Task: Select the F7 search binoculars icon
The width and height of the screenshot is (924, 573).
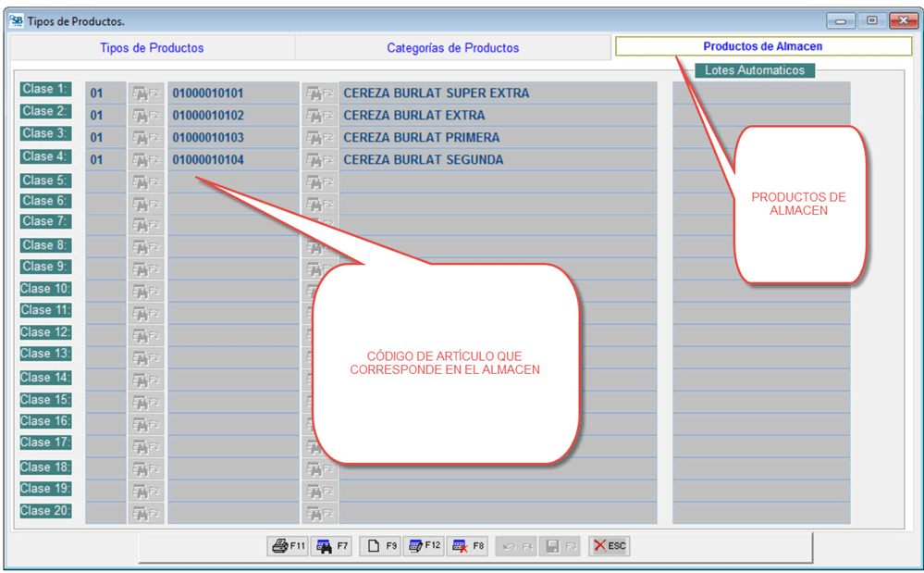Action: pyautogui.click(x=333, y=545)
